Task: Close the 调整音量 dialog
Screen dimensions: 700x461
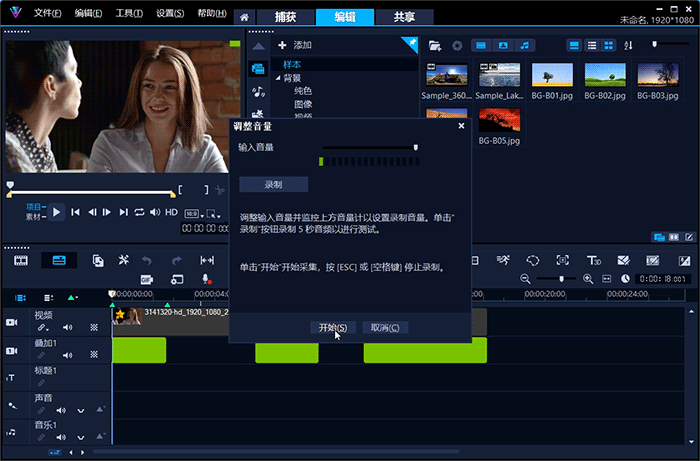Action: tap(461, 126)
